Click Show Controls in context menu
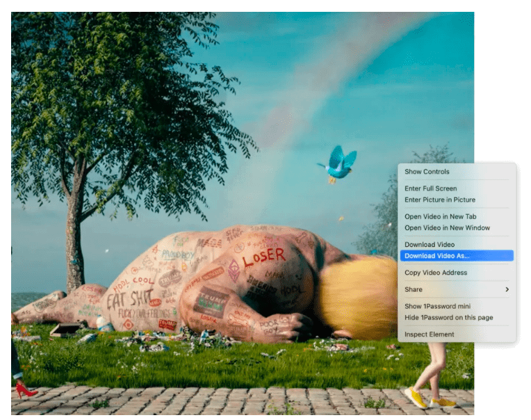 [x=427, y=172]
